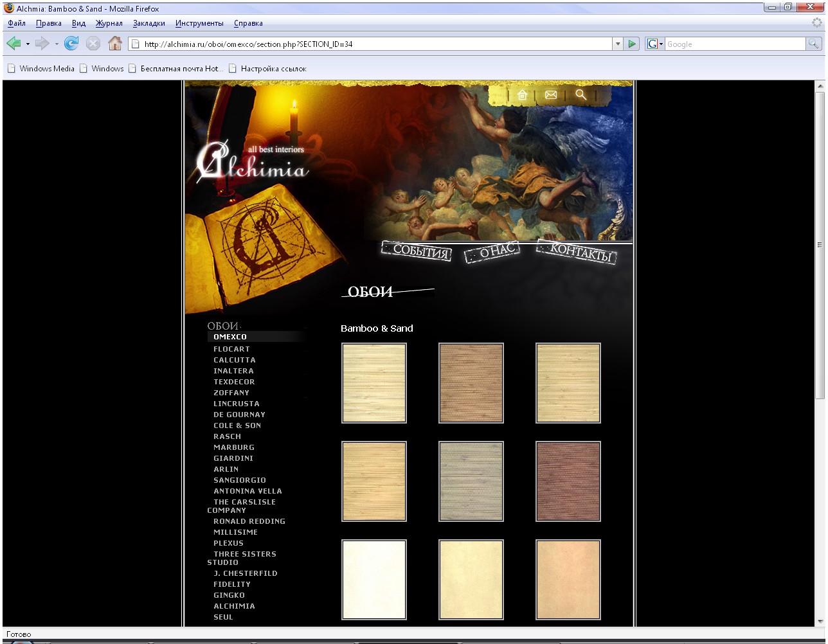Screen dimensions: 828x644
Task: Open the RASCH brand link
Action: click(x=227, y=436)
